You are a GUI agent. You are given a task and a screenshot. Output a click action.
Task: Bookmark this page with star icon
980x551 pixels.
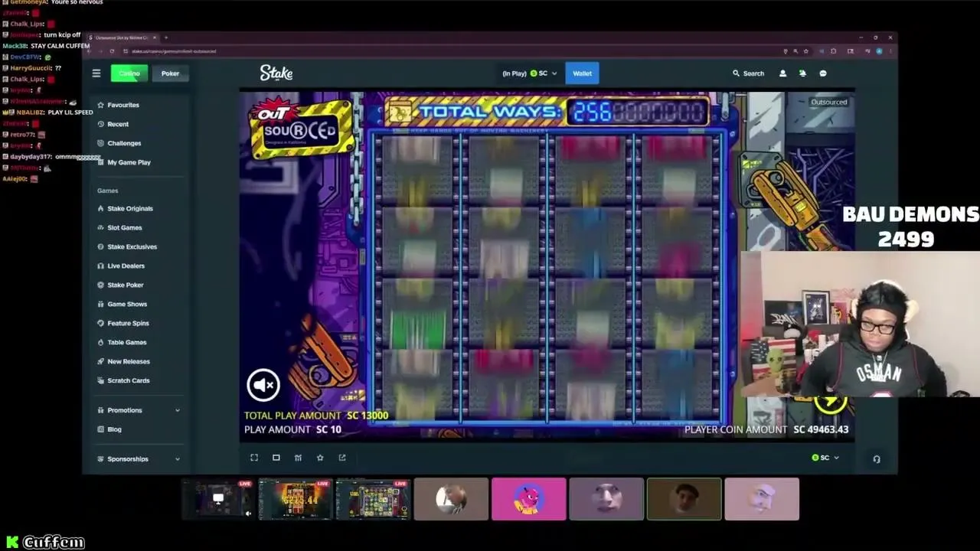pyautogui.click(x=805, y=51)
